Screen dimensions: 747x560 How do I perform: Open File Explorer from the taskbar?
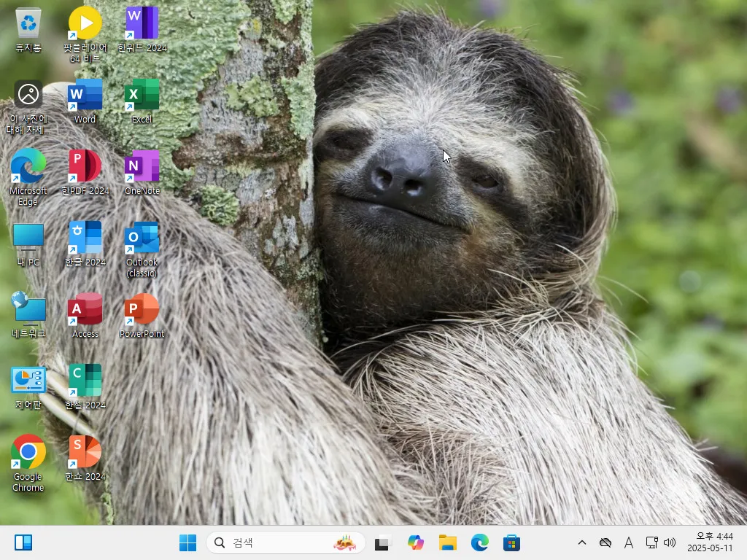pyautogui.click(x=448, y=542)
